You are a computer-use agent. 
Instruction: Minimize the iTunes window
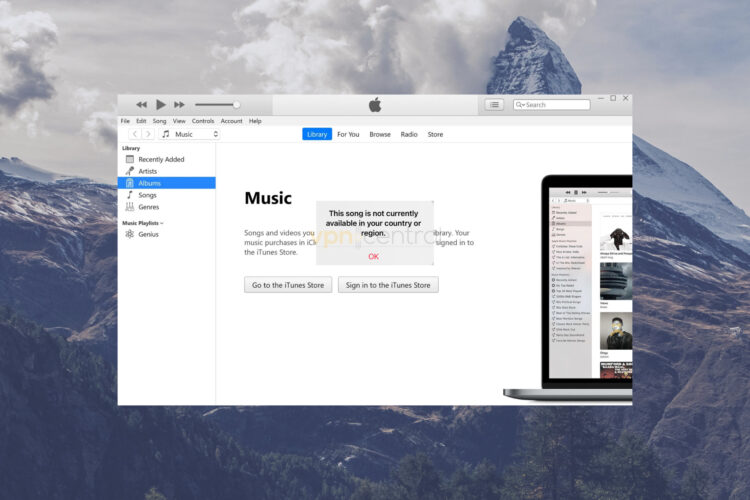pyautogui.click(x=601, y=98)
